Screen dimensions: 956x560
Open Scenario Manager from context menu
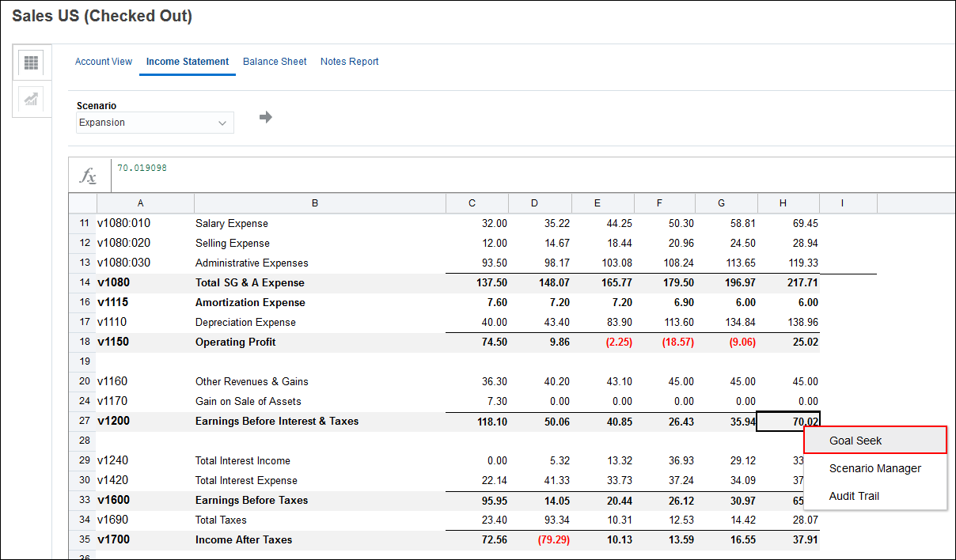(x=874, y=468)
